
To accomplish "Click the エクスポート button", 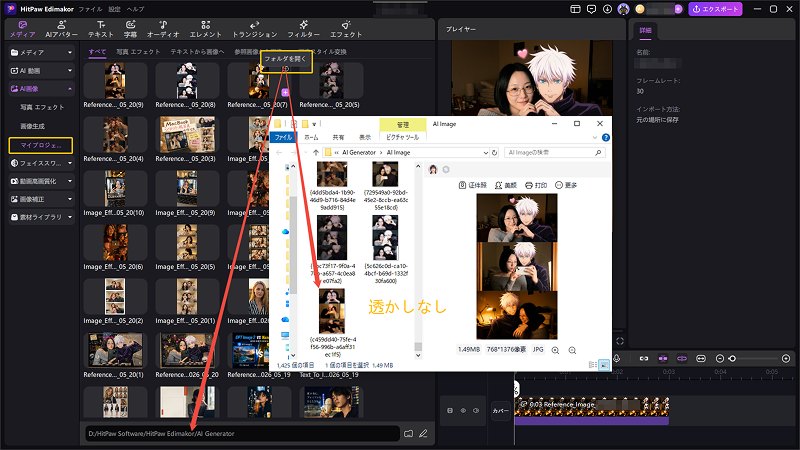I will click(x=715, y=9).
